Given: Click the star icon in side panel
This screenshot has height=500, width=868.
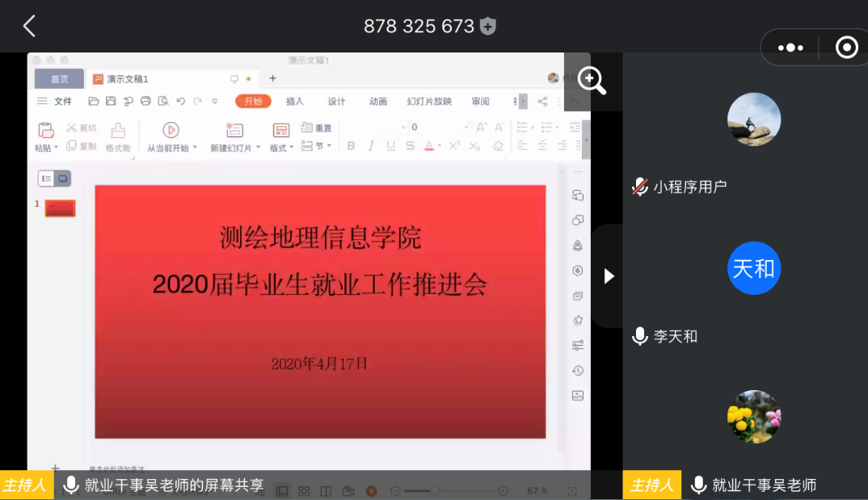Looking at the screenshot, I should pyautogui.click(x=577, y=320).
